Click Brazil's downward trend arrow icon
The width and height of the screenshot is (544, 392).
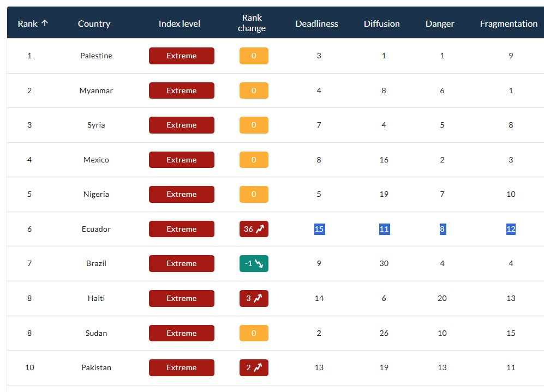point(259,264)
